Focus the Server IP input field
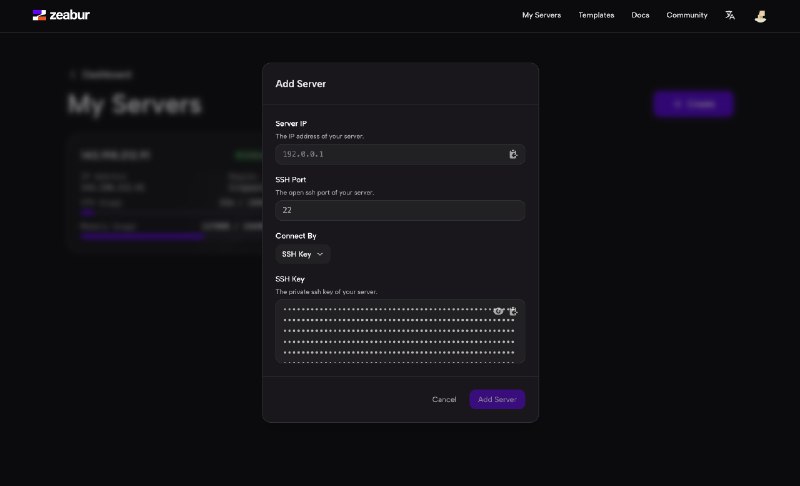 [x=390, y=154]
